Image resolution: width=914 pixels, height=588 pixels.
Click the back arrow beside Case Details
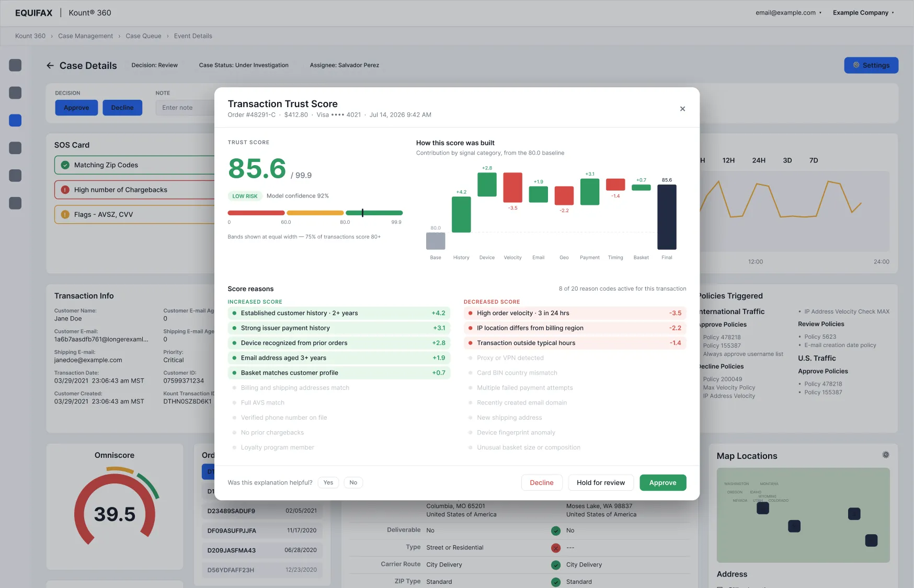point(50,65)
